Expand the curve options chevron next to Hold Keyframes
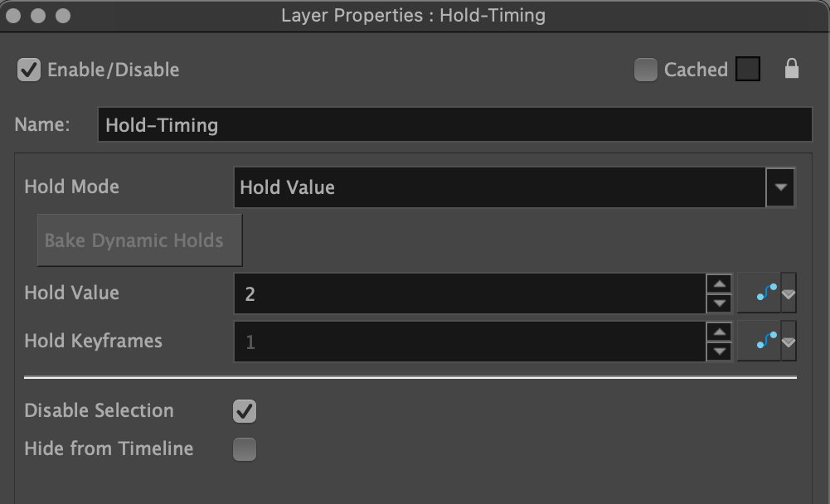Image resolution: width=830 pixels, height=504 pixels. (788, 341)
